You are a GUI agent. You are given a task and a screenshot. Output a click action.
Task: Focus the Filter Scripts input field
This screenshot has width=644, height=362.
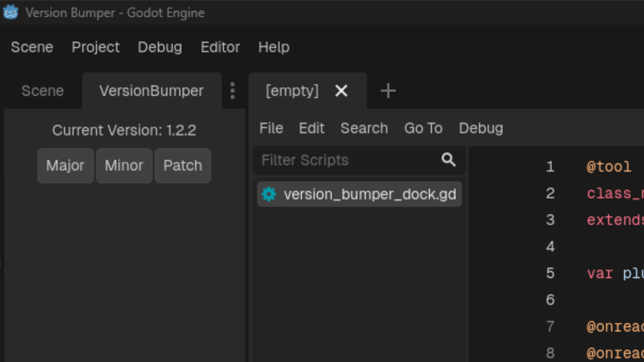[345, 160]
